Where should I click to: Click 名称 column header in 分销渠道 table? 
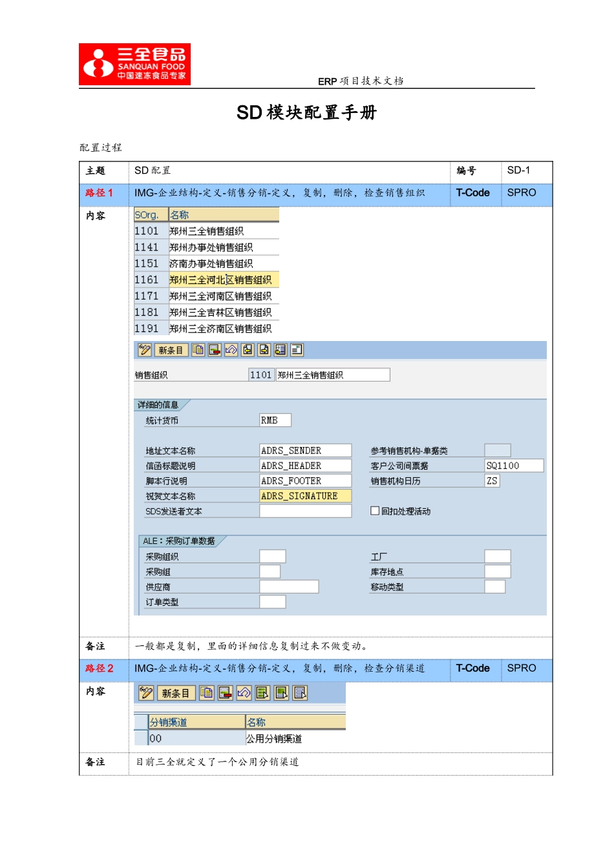(x=295, y=722)
